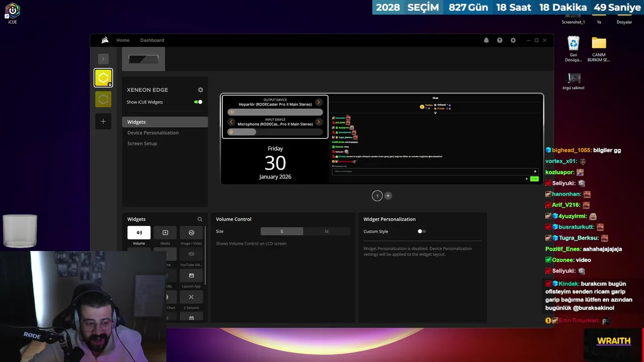This screenshot has height=362, width=644.
Task: Click the Volume Control panel heading
Action: 233,219
